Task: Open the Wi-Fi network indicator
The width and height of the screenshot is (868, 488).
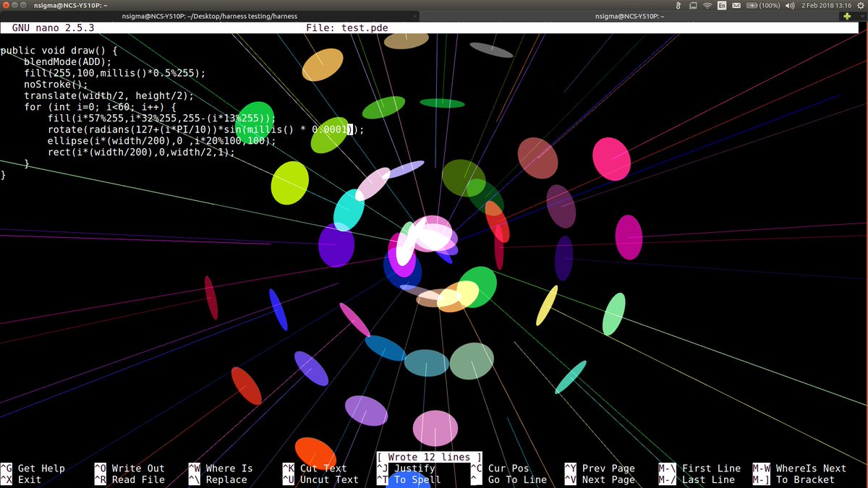Action: pos(707,5)
